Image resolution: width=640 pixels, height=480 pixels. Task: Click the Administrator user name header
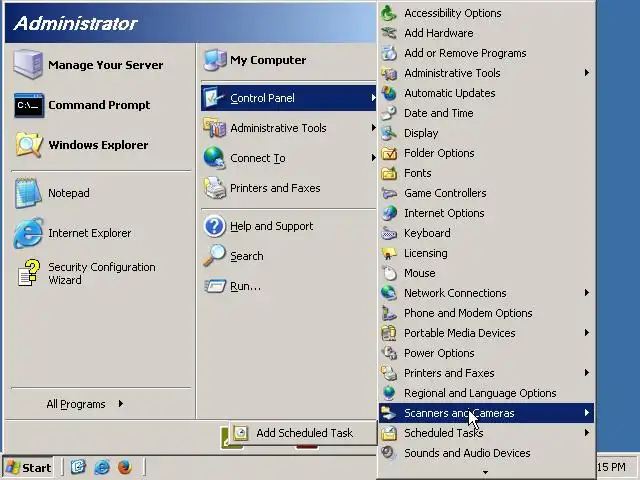coord(76,23)
